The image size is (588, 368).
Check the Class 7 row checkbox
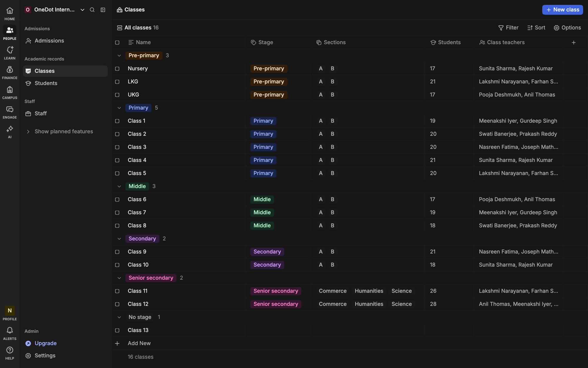click(x=117, y=213)
